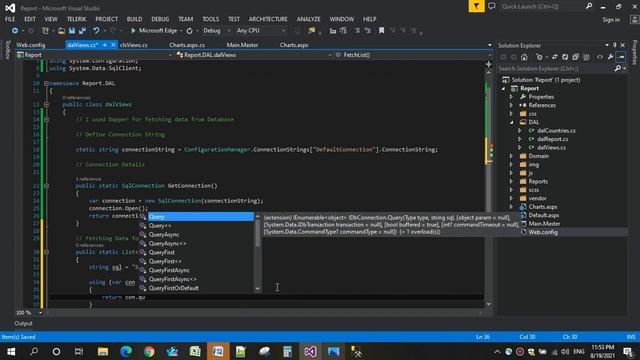Select dalReport.cs in Solution Explorer
640x360 pixels.
coord(552,139)
